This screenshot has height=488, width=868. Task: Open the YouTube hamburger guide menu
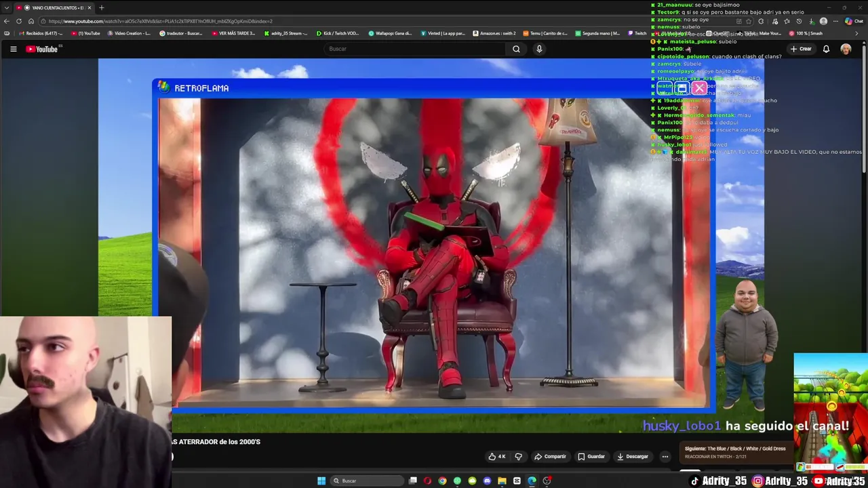pyautogui.click(x=13, y=49)
